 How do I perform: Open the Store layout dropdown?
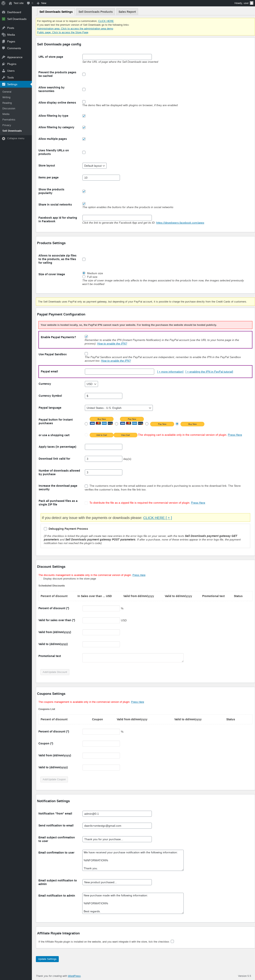coord(94,166)
